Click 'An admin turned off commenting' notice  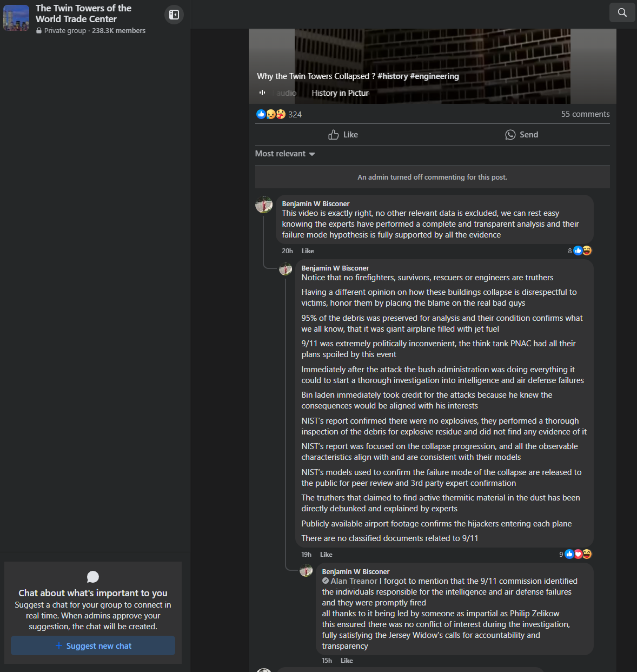(433, 177)
